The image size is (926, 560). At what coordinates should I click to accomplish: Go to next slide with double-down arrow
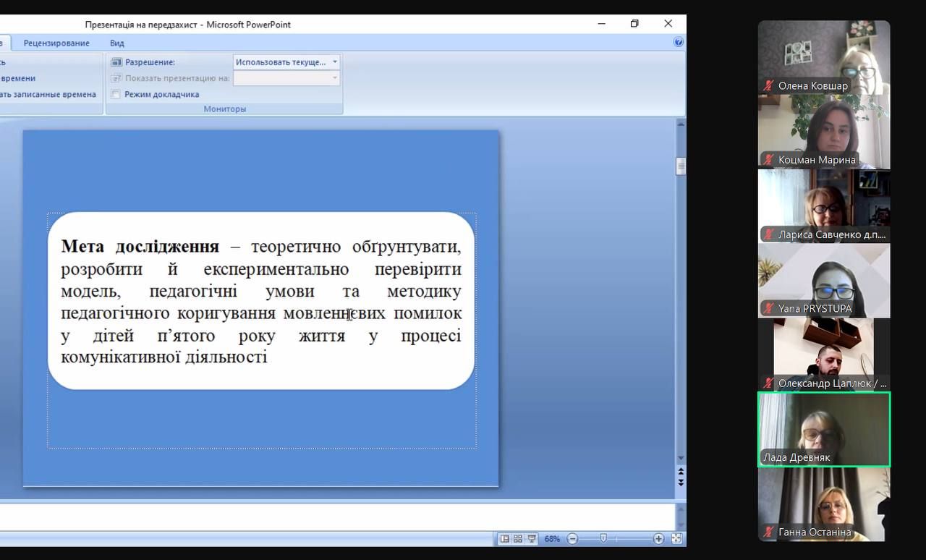pyautogui.click(x=681, y=482)
